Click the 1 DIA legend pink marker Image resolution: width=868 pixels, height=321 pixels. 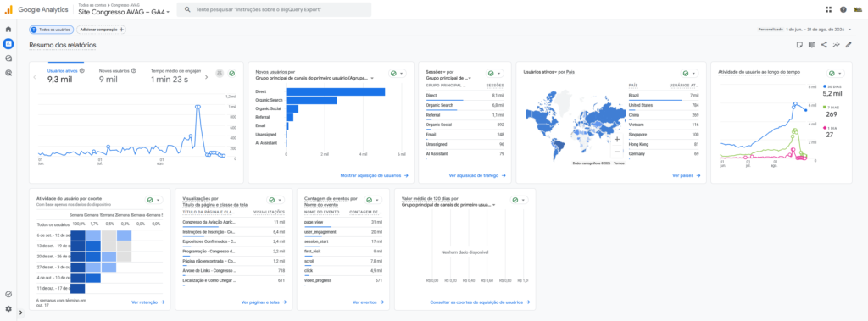[825, 128]
